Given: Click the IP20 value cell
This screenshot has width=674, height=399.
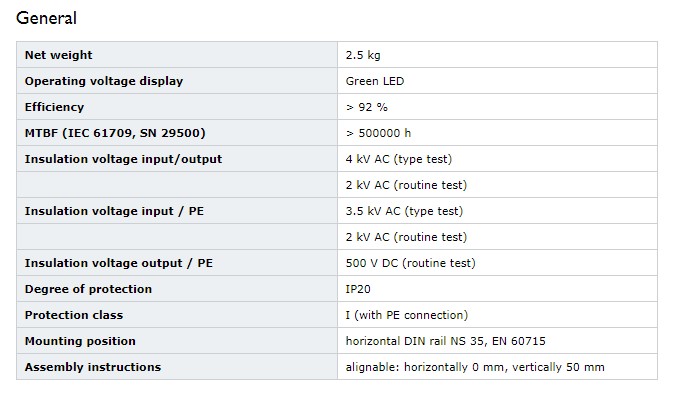Looking at the screenshot, I should (497, 289).
